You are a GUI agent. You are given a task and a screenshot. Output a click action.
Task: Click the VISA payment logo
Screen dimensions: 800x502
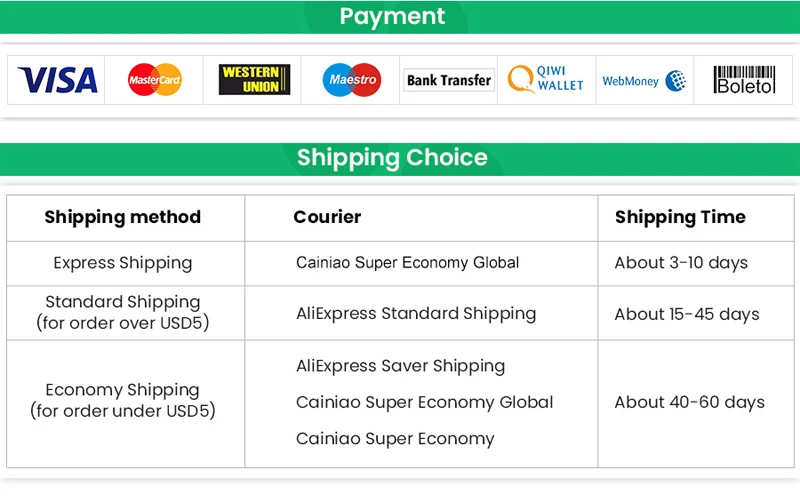click(x=57, y=80)
